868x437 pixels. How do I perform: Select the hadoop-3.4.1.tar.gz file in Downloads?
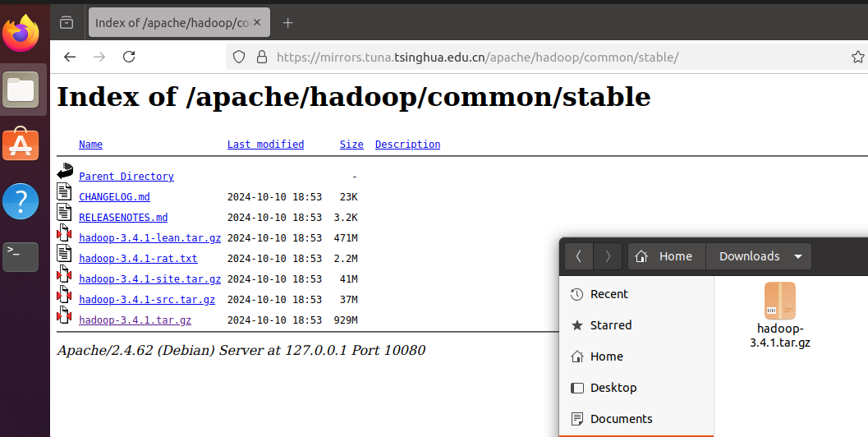pos(780,315)
